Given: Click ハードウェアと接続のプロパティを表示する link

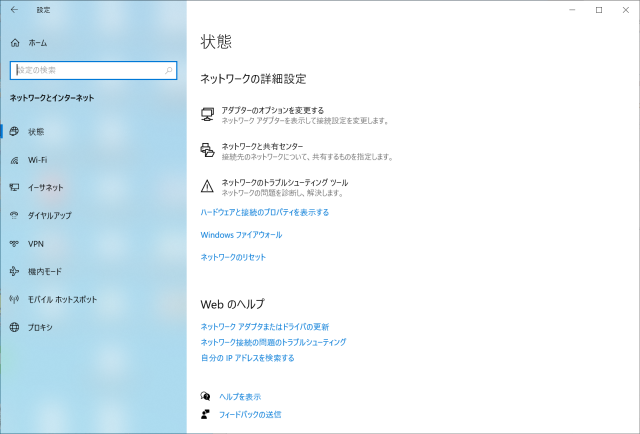Looking at the screenshot, I should tap(264, 212).
